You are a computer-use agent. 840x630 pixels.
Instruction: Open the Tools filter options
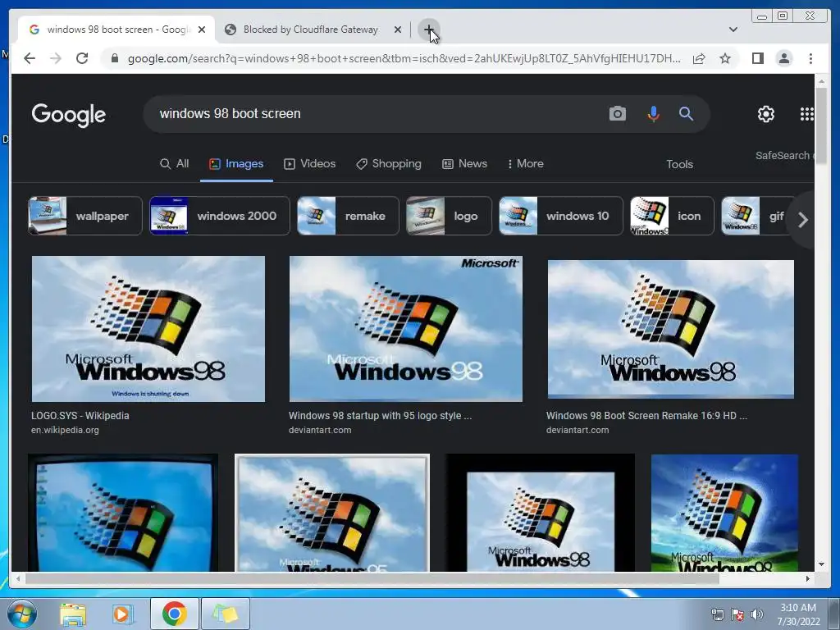pyautogui.click(x=679, y=164)
